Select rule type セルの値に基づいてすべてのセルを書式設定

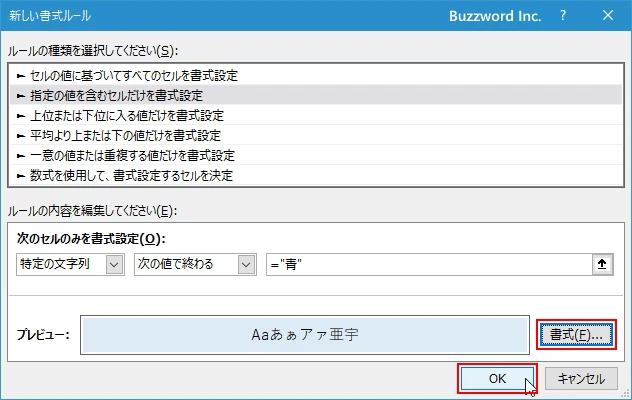point(316,75)
